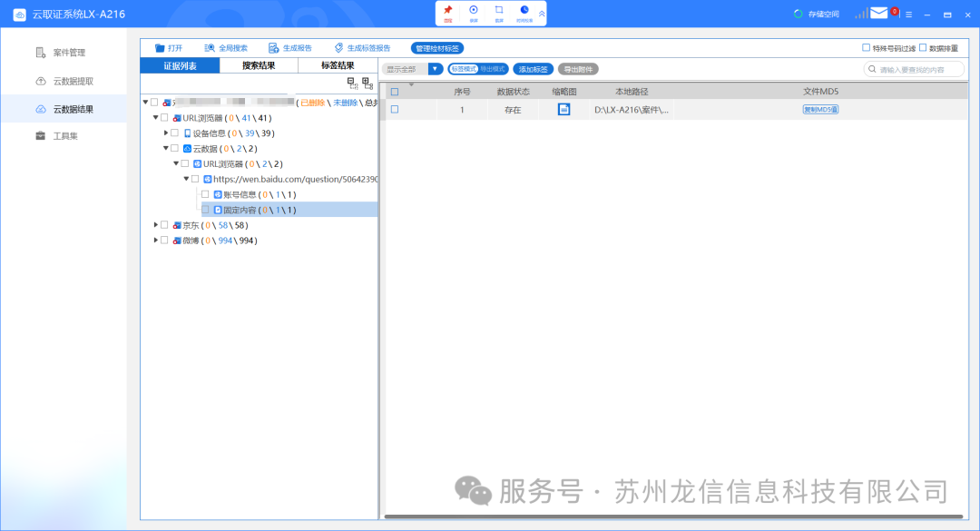The height and width of the screenshot is (531, 980).
Task: Click the clock time-check icon
Action: click(524, 11)
